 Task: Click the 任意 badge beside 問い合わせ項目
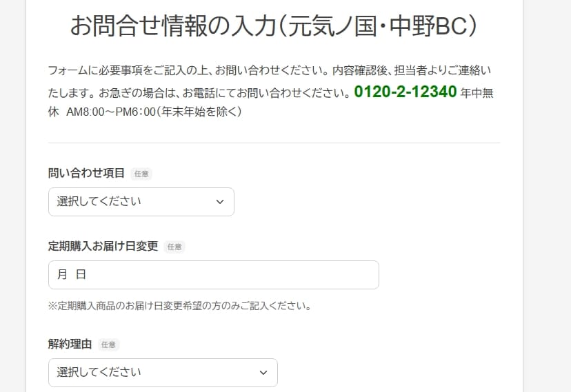point(141,174)
